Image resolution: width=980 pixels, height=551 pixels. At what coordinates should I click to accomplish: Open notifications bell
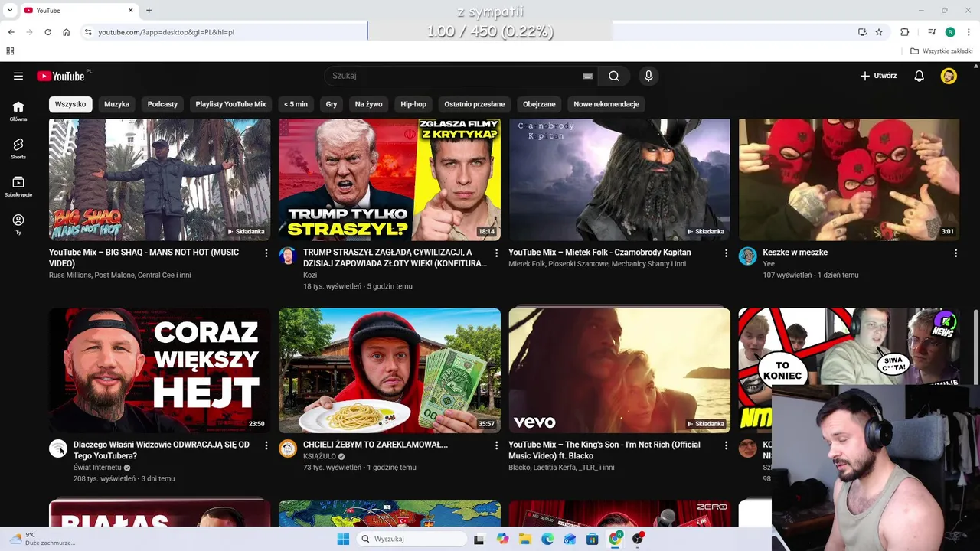click(920, 76)
